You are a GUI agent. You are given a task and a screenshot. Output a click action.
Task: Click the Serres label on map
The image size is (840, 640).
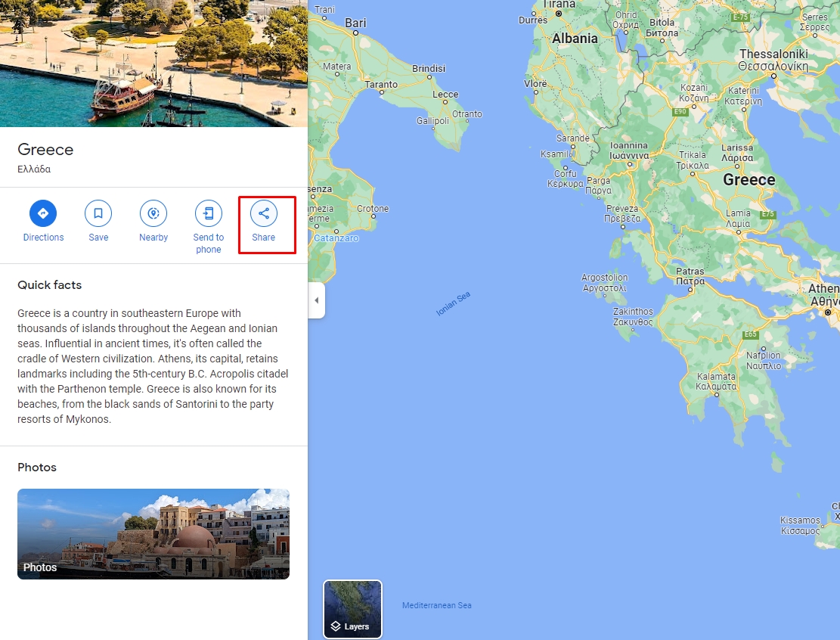[815, 22]
